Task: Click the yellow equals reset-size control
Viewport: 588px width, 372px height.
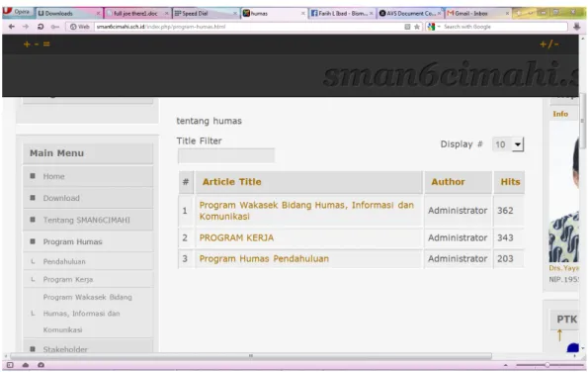Action: point(46,45)
